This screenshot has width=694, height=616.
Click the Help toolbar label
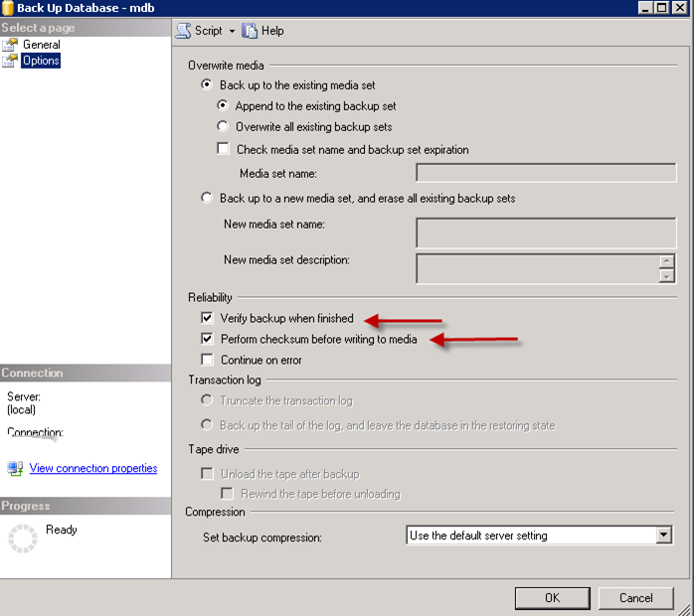(x=272, y=31)
